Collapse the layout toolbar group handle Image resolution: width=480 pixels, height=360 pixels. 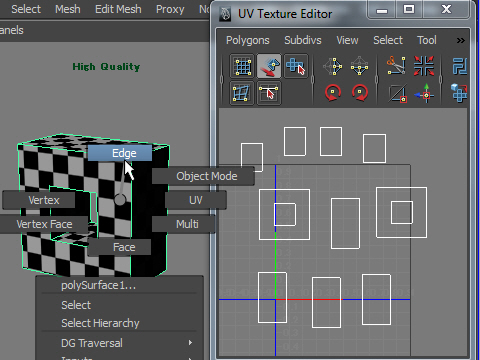click(441, 80)
